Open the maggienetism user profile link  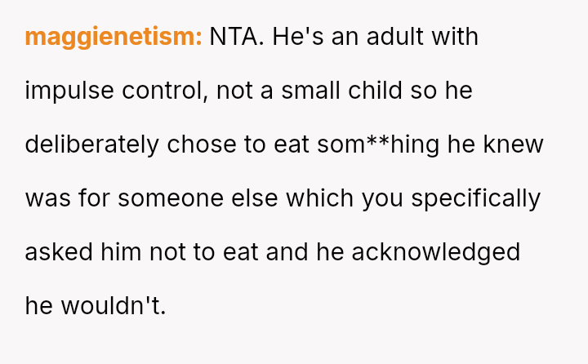(113, 37)
